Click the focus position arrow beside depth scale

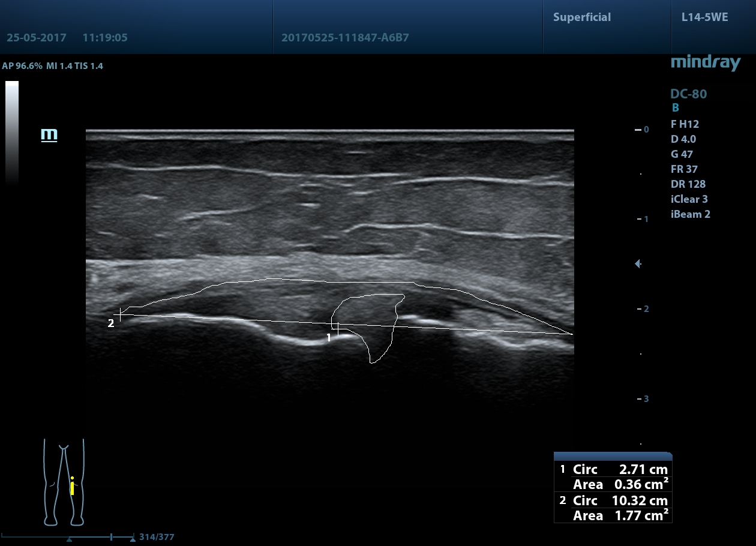tap(638, 263)
